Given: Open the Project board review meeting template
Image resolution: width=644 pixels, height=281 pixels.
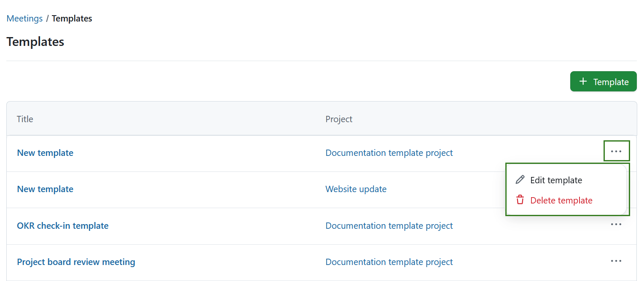Looking at the screenshot, I should coord(76,262).
